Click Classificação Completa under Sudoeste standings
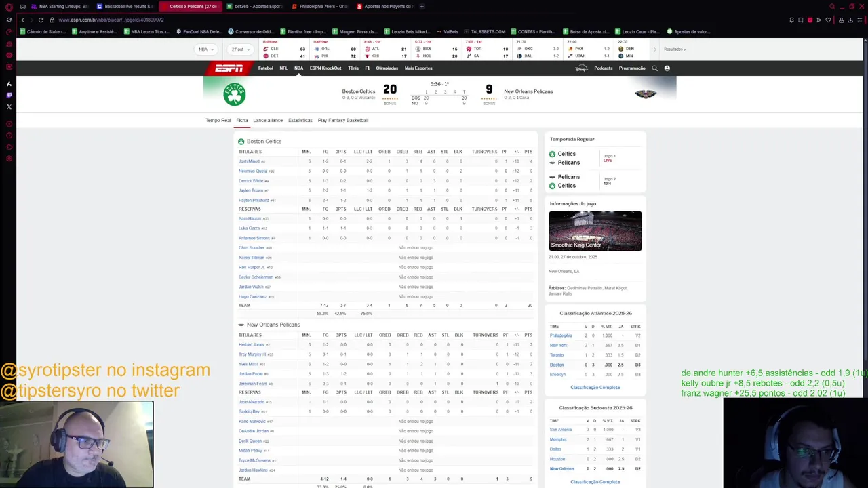Viewport: 868px width, 488px height. [595, 482]
